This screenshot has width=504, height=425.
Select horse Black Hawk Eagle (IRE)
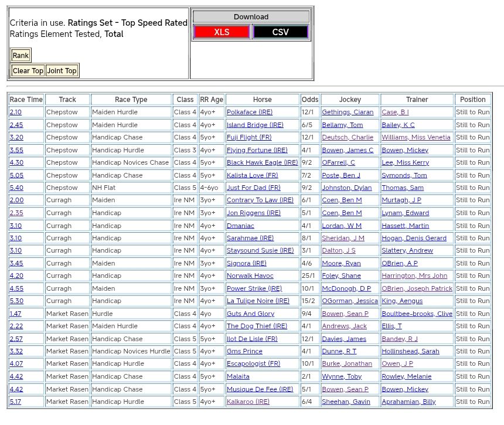coord(262,163)
